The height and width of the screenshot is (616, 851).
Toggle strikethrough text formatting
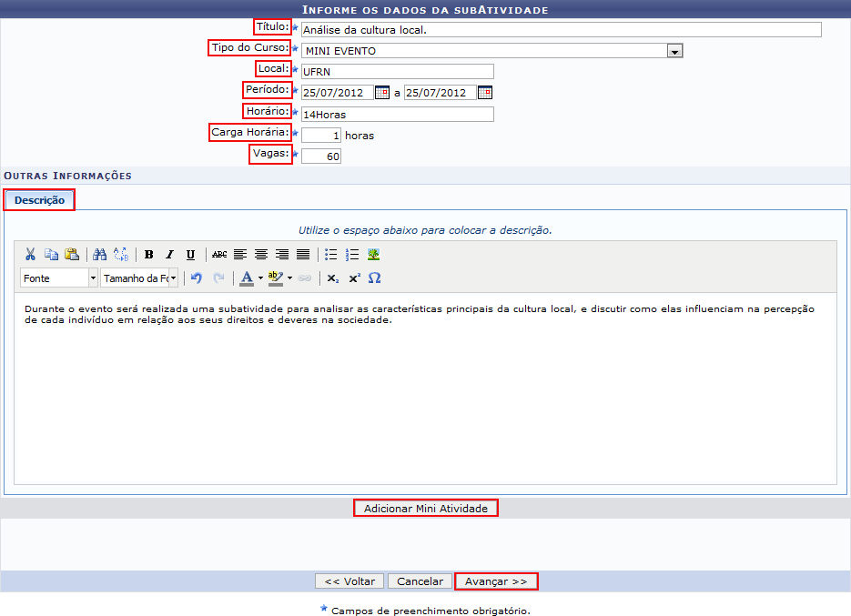click(219, 255)
